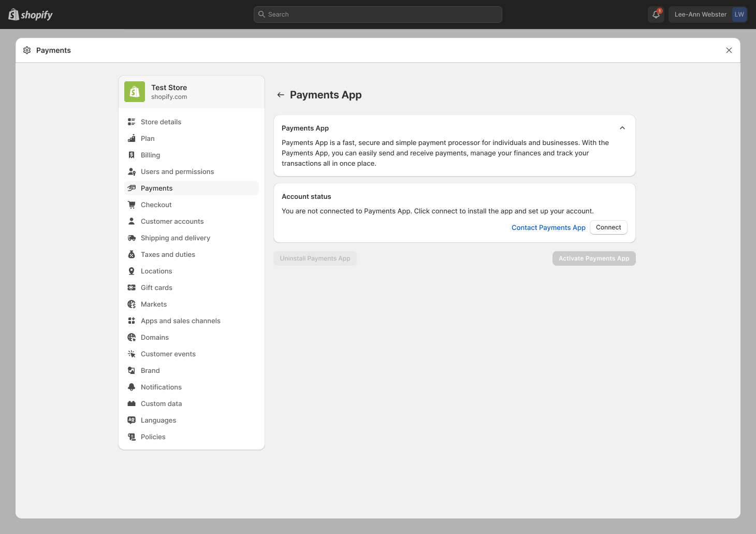
Task: Click the Account status heading
Action: (306, 197)
